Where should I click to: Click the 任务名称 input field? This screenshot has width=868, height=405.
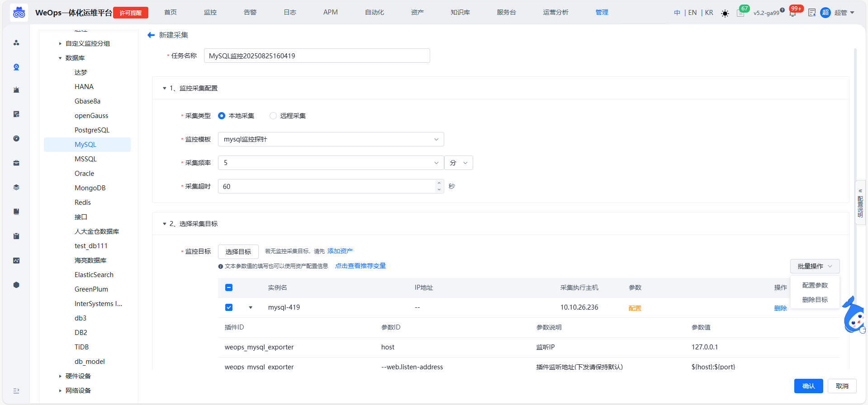(x=317, y=56)
